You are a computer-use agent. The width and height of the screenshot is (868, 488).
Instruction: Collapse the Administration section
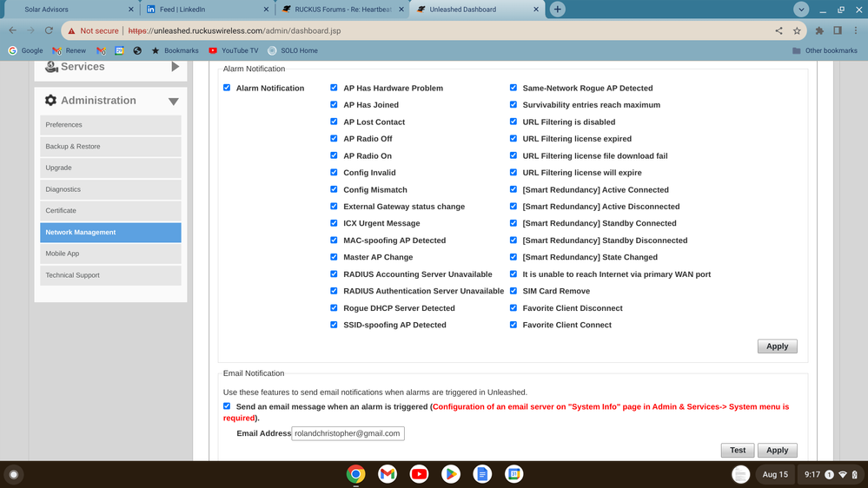[x=173, y=102]
